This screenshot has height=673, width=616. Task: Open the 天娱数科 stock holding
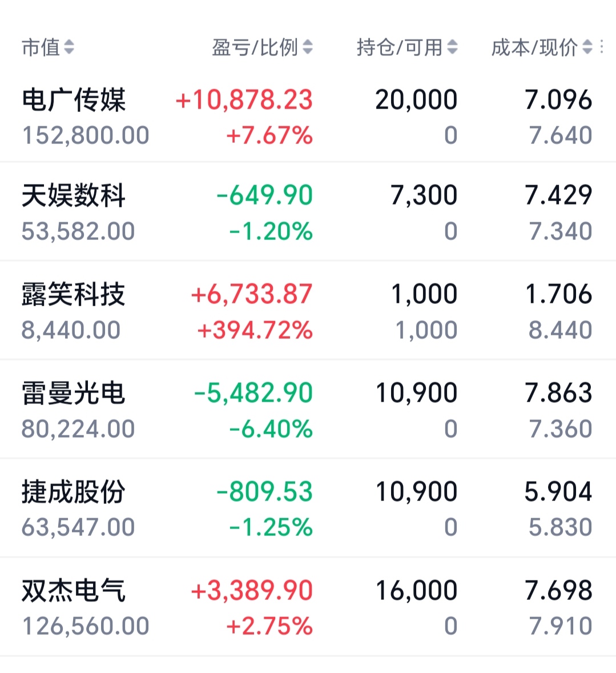(308, 212)
